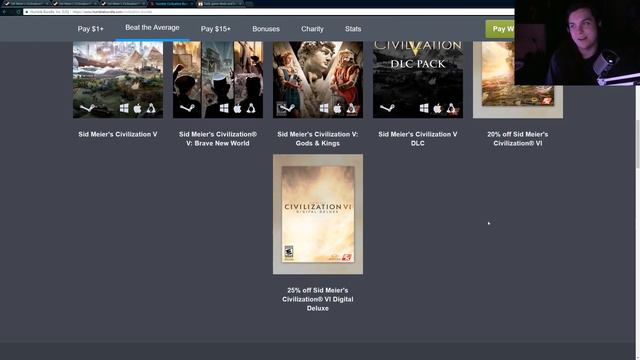Image resolution: width=640 pixels, height=360 pixels.
Task: Click Windows icon on Brave New World card
Action: (224, 108)
